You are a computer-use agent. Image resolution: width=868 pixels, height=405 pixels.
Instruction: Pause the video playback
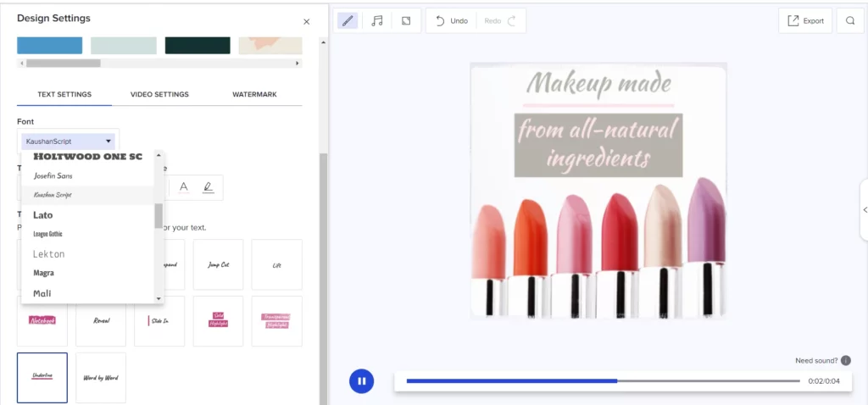(361, 381)
